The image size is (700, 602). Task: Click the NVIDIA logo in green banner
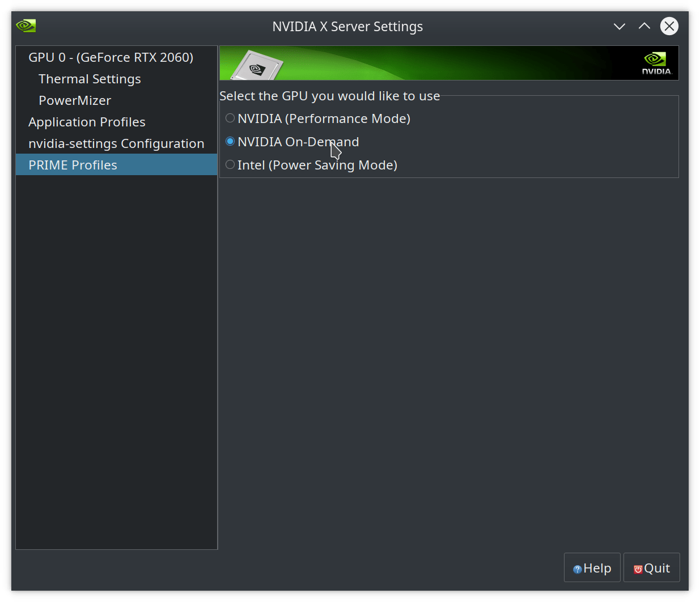click(656, 63)
